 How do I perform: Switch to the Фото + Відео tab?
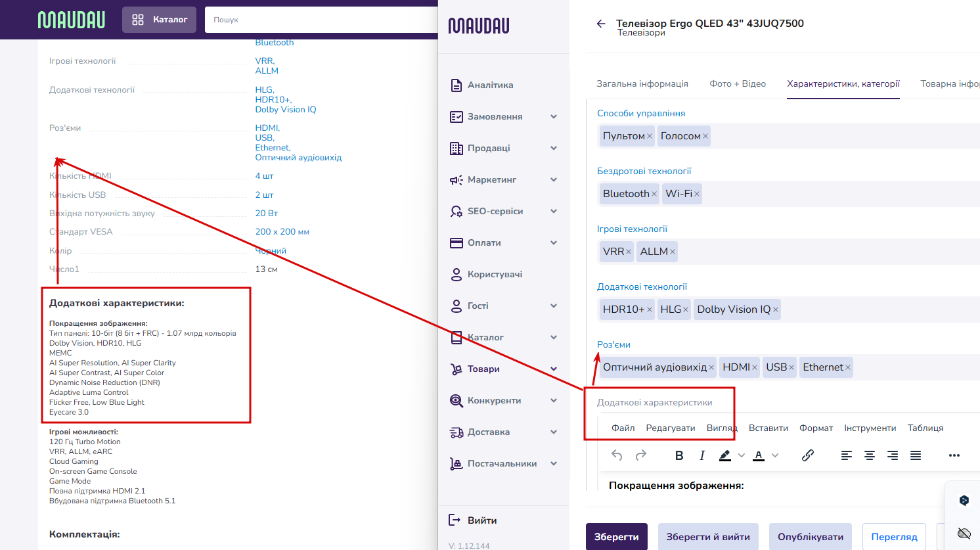tap(738, 83)
